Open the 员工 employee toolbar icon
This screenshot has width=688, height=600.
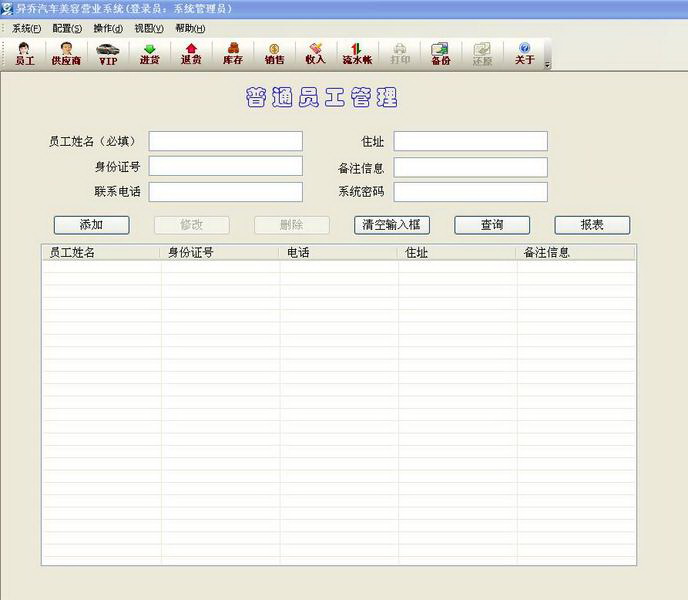pos(25,54)
